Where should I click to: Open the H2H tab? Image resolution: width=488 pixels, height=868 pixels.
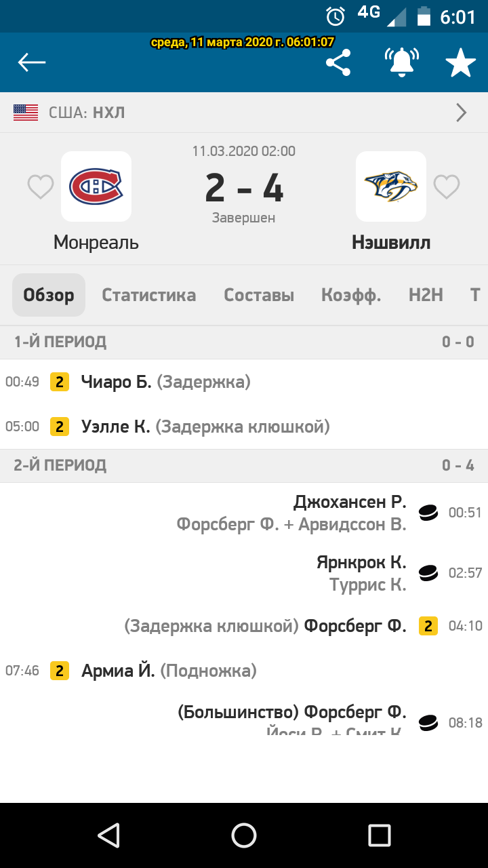pos(426,295)
